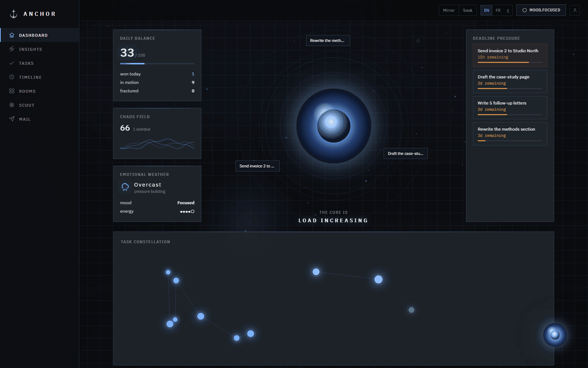Click the 'Draft the case-stu...' orbit label
The width and height of the screenshot is (588, 368).
point(405,153)
